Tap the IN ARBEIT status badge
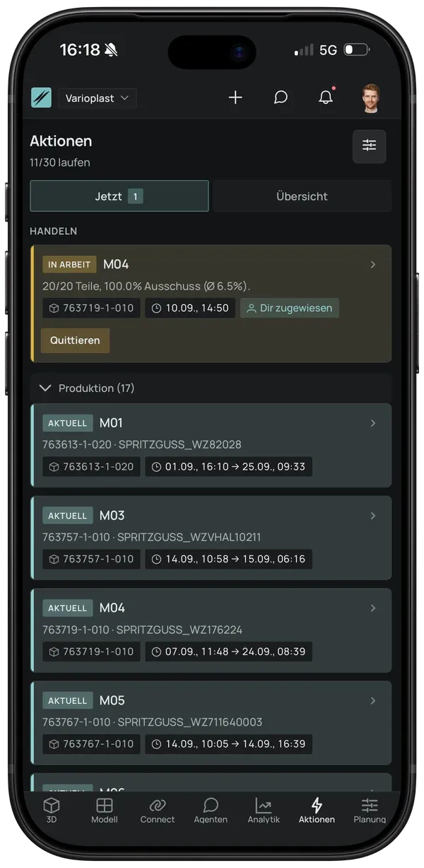This screenshot has width=424, height=868. (69, 265)
